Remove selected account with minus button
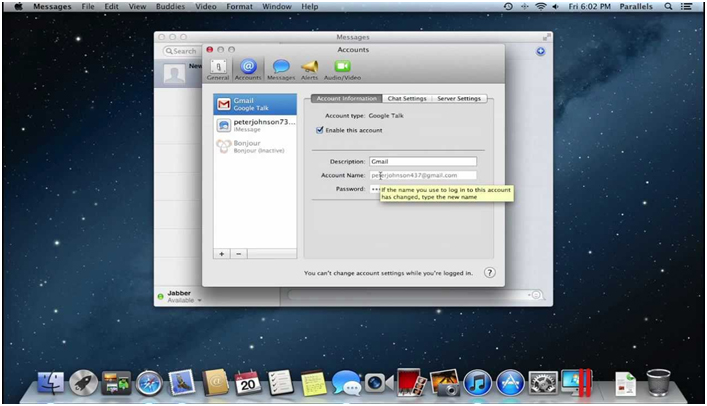The height and width of the screenshot is (406, 707). [x=239, y=254]
